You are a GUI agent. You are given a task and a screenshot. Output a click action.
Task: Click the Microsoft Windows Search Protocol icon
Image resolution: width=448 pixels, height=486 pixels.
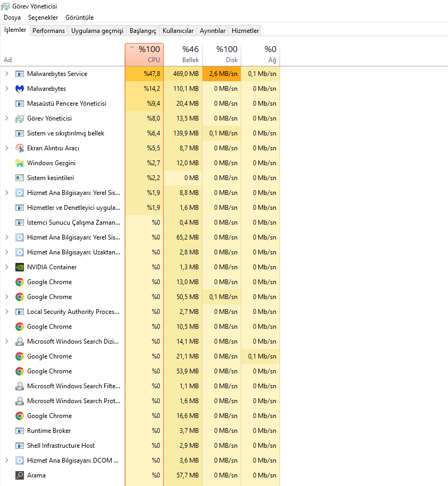click(x=20, y=401)
